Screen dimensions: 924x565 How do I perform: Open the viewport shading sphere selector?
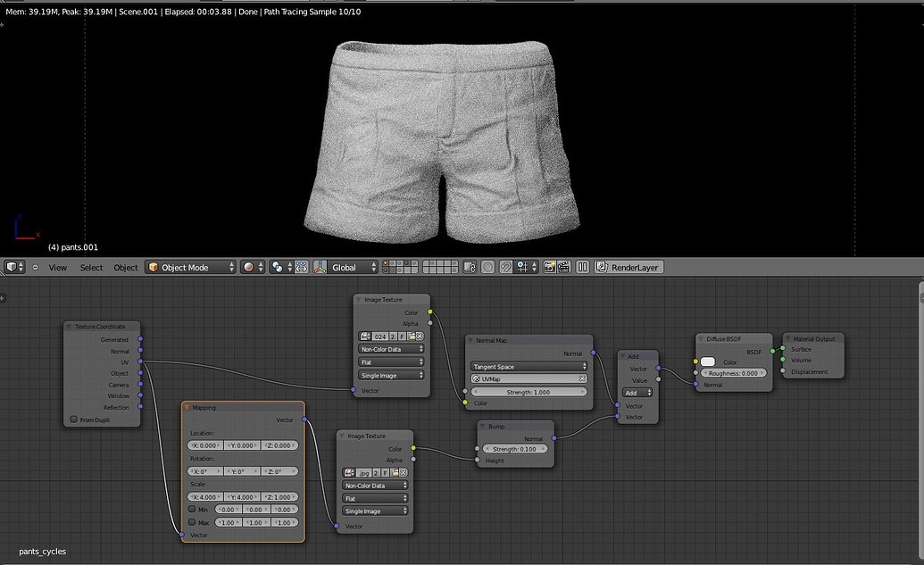tap(253, 267)
